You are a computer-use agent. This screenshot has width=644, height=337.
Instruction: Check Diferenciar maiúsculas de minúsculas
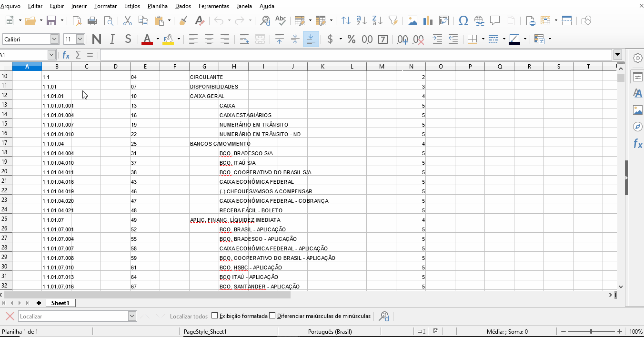pyautogui.click(x=272, y=316)
